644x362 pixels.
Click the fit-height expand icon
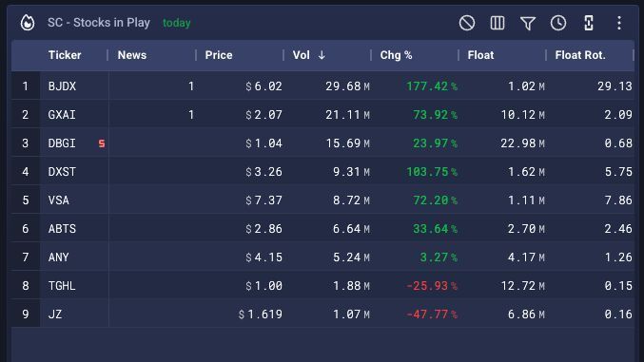coord(589,23)
